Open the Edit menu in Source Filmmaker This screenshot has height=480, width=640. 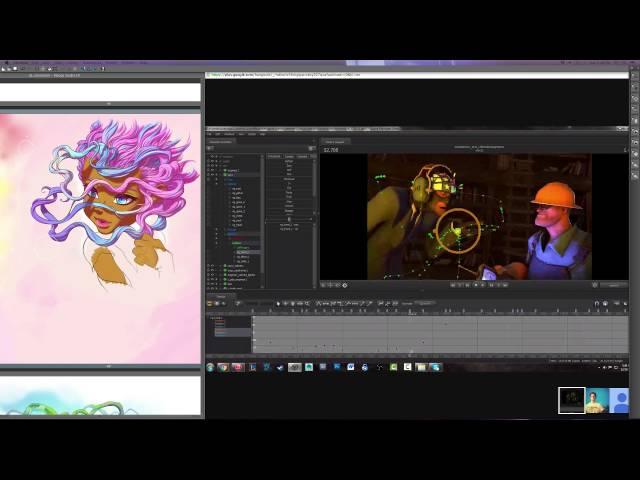218,134
